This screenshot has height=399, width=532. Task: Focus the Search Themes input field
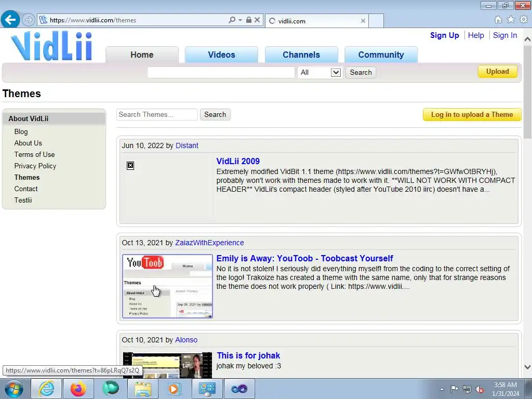(157, 114)
